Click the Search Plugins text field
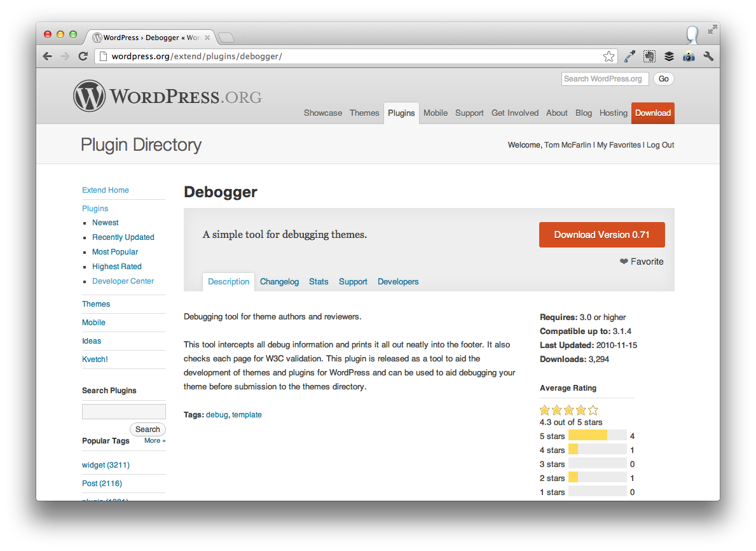The width and height of the screenshot is (756, 551). [124, 412]
